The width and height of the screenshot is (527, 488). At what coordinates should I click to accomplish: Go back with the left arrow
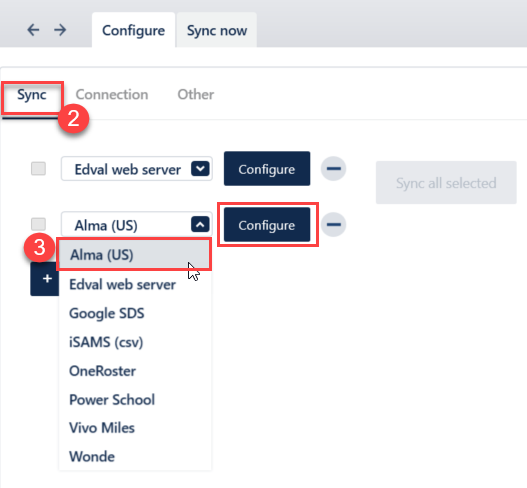[33, 30]
